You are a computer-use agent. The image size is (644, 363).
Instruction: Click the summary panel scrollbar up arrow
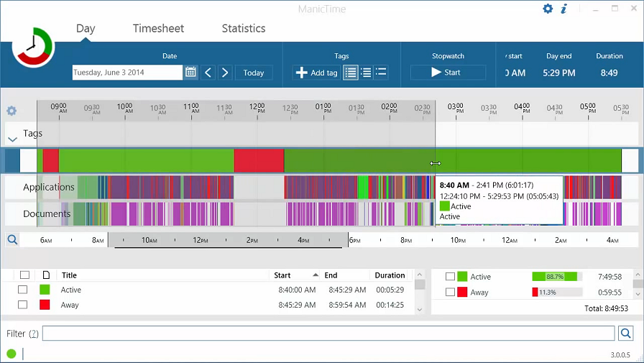(x=638, y=275)
